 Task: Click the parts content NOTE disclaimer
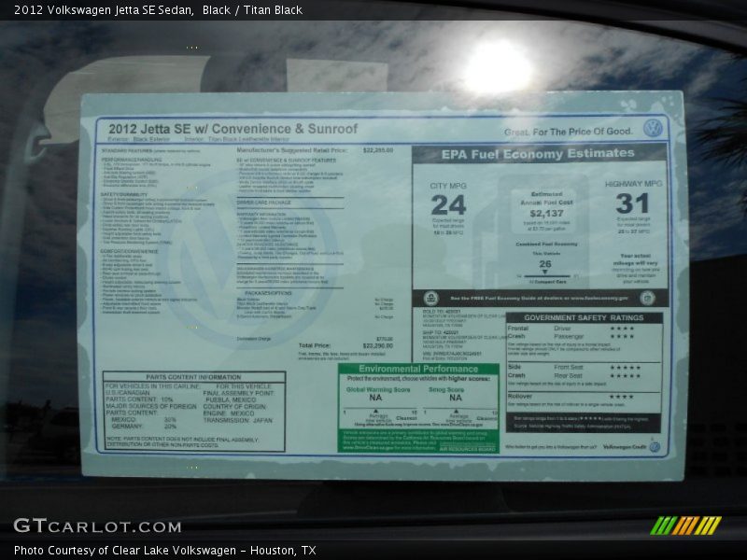(182, 441)
